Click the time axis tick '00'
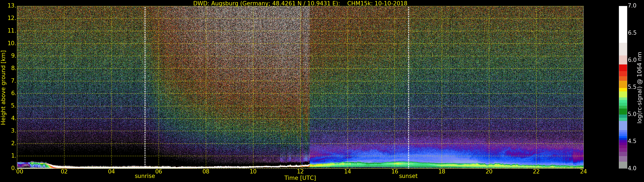This screenshot has height=182, width=644. [x=20, y=172]
